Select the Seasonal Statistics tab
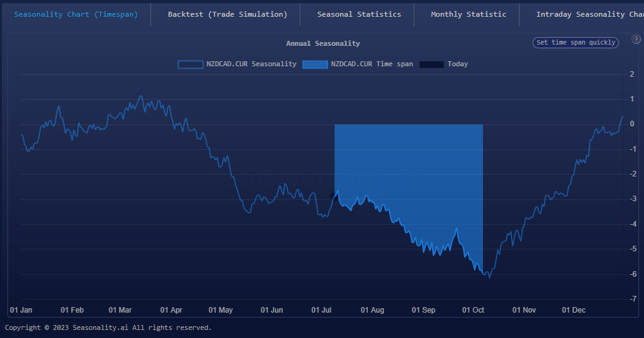 tap(359, 14)
